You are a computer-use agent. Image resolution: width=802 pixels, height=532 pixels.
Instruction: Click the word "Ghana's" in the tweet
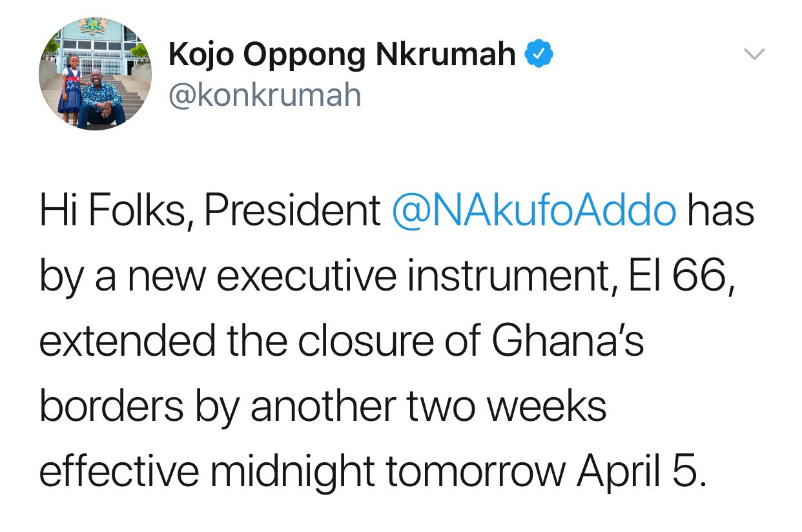[x=568, y=342]
